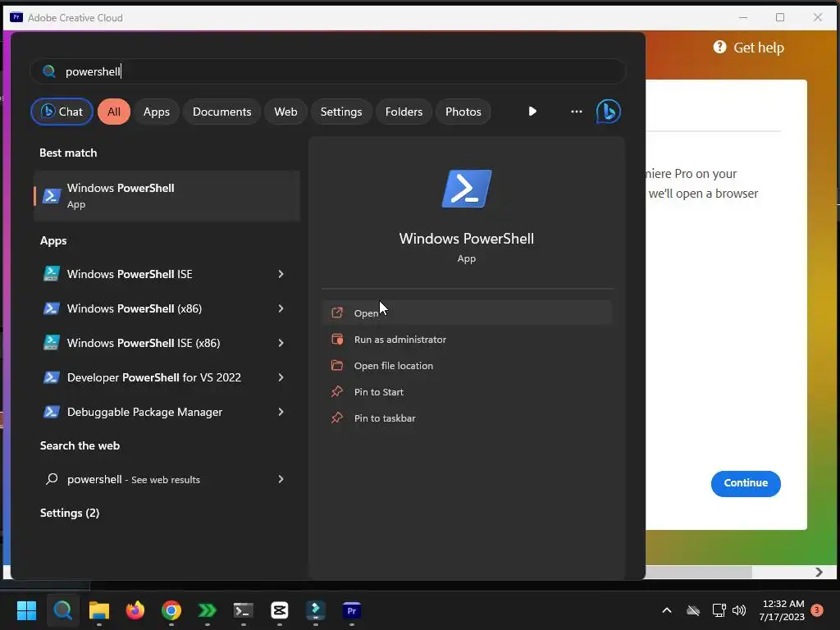840x630 pixels.
Task: Click the Get help question mark icon
Action: pyautogui.click(x=719, y=47)
